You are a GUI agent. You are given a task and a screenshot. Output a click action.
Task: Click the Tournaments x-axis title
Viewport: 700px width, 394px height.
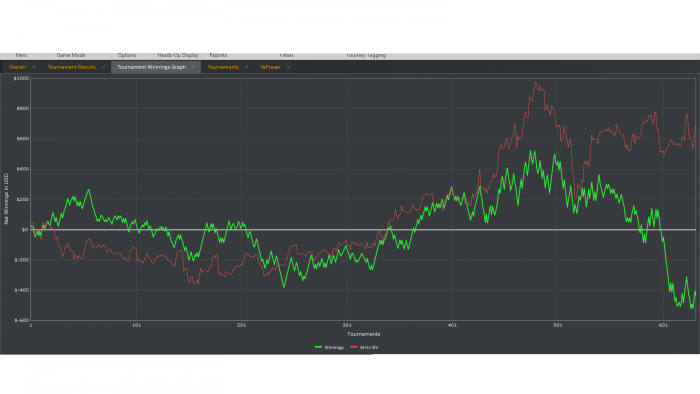coord(363,334)
